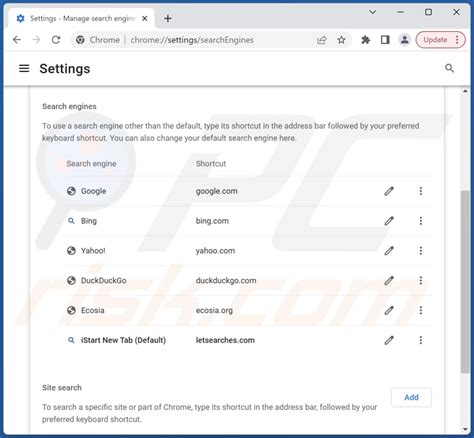The image size is (474, 438).
Task: Edit the Google search engine entry
Action: tap(389, 191)
